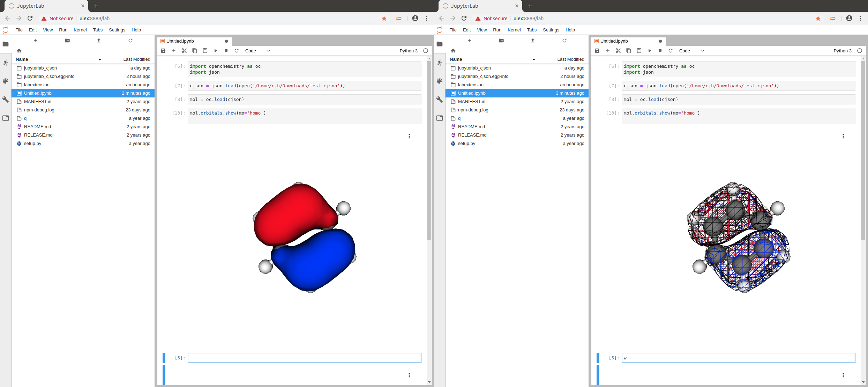This screenshot has width=868, height=387.
Task: Reload page in left browser window
Action: click(x=30, y=19)
